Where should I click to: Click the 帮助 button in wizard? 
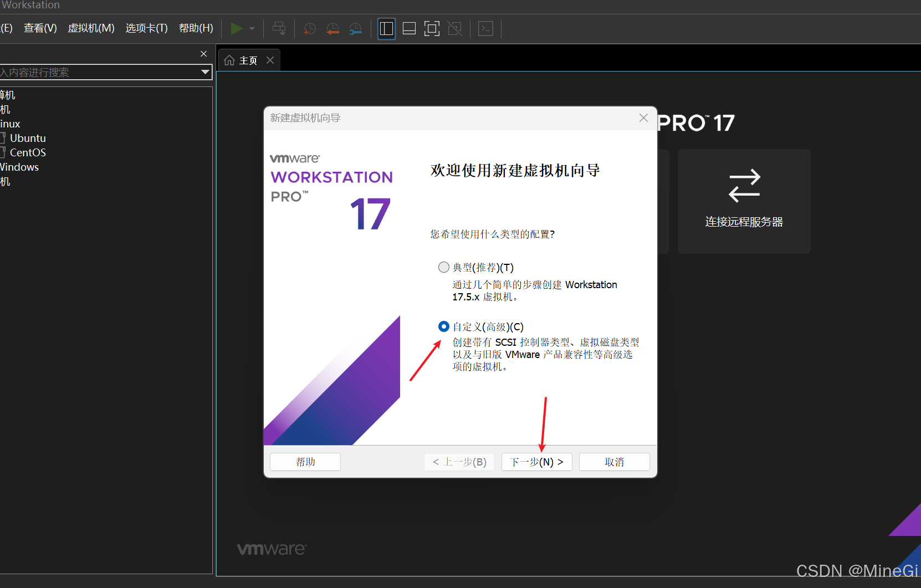pyautogui.click(x=305, y=462)
